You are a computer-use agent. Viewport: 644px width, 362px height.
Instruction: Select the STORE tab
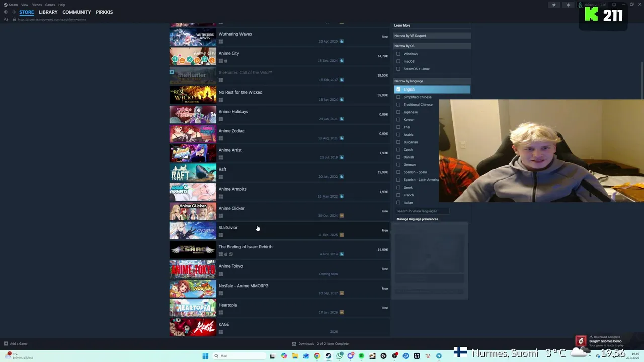tap(27, 12)
